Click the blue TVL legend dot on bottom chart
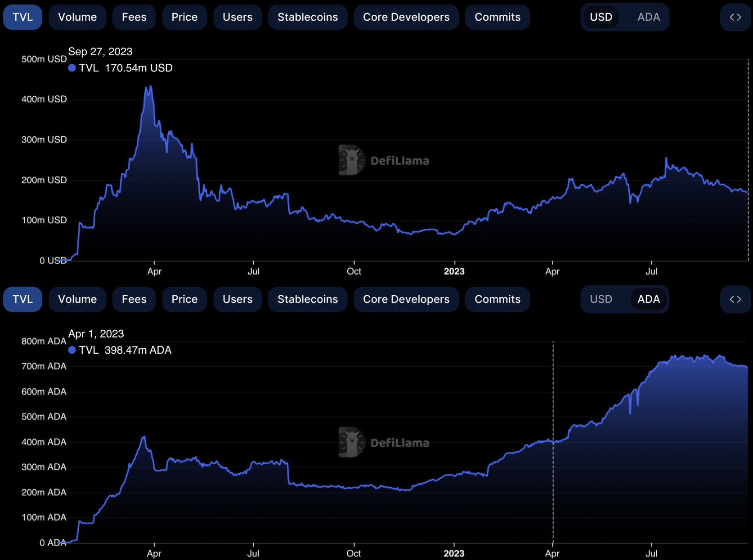The height and width of the screenshot is (560, 753). coord(72,350)
